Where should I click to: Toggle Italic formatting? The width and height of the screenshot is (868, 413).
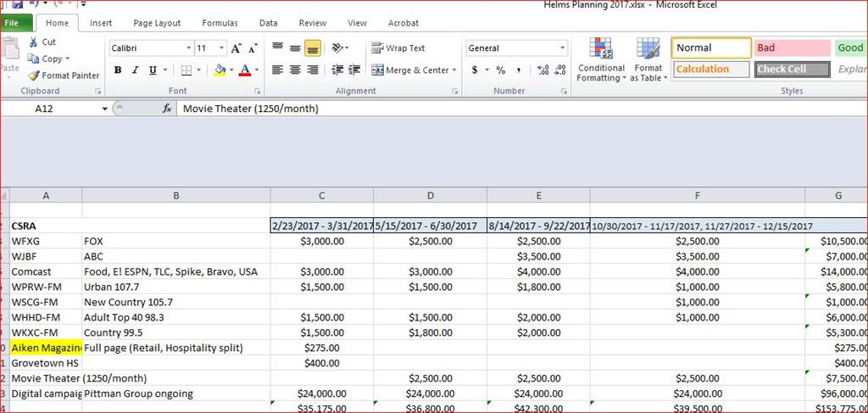click(x=135, y=70)
